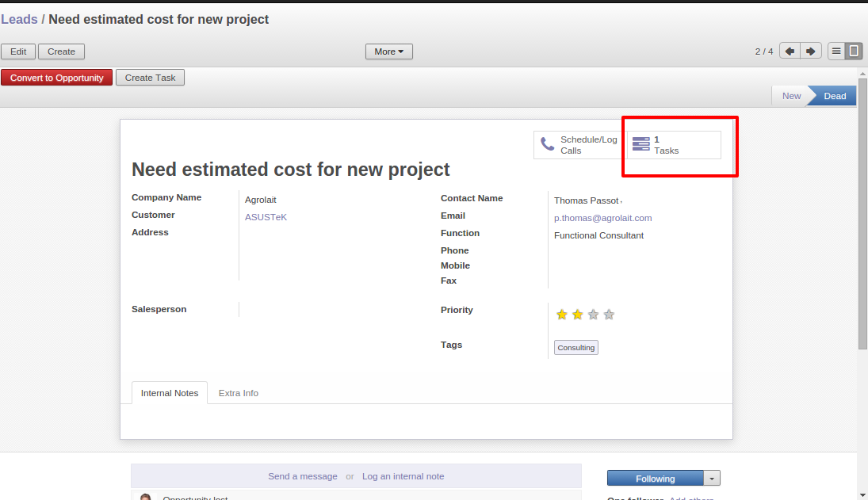Viewport: 868px width, 500px height.
Task: Click the 2 / 4 pager counter
Action: [x=764, y=52]
